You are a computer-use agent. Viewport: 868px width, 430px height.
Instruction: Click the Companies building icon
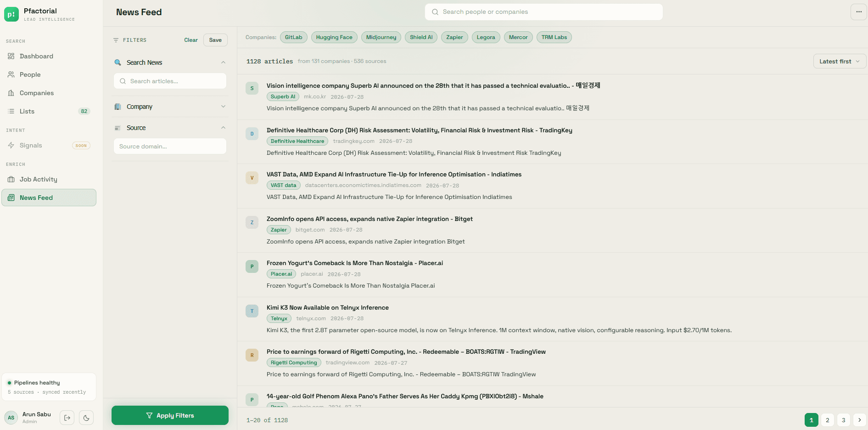pyautogui.click(x=11, y=93)
